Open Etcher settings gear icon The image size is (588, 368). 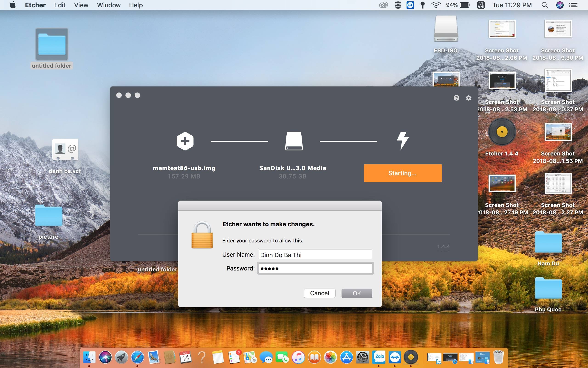coord(469,98)
